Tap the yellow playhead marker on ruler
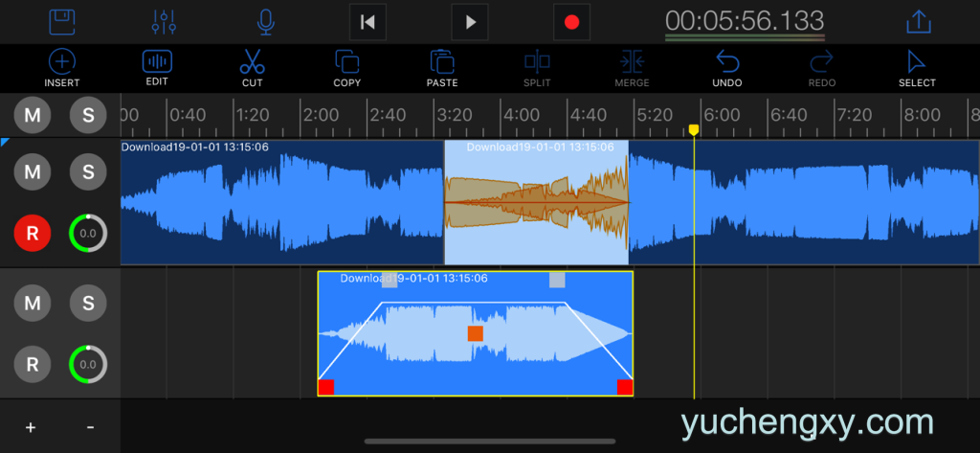Image resolution: width=980 pixels, height=453 pixels. 694,129
